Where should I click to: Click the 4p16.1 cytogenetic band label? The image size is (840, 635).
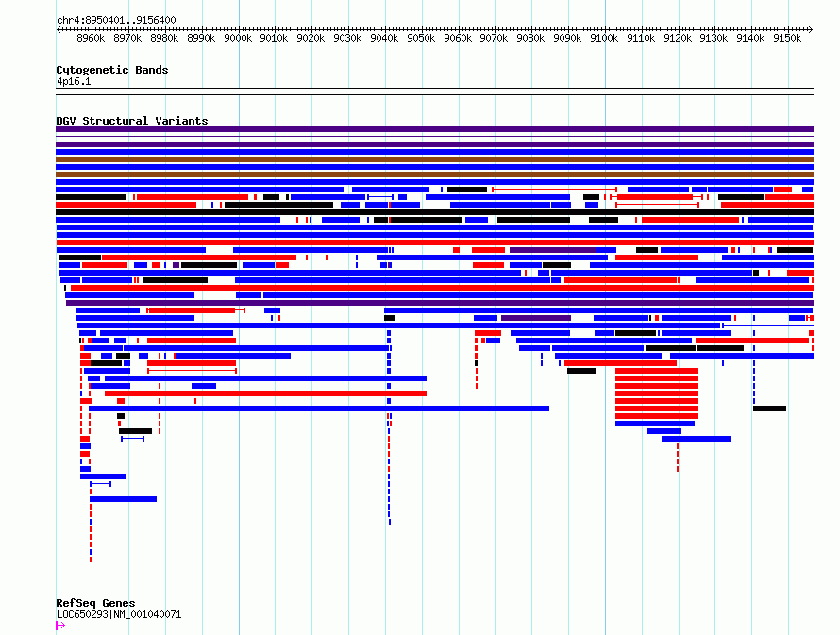coord(74,81)
